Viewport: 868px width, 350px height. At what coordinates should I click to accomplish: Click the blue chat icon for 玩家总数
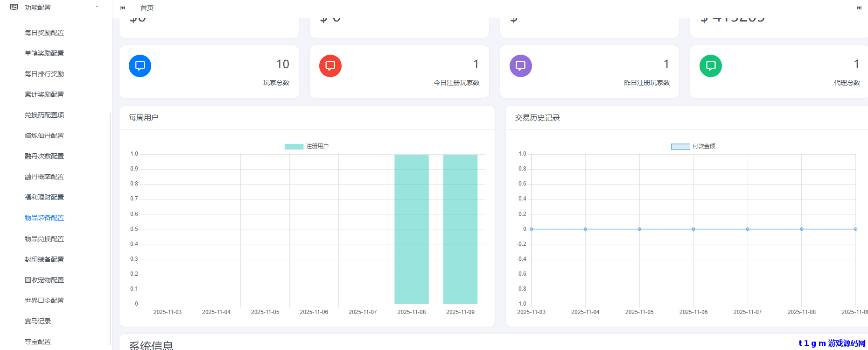click(x=140, y=66)
